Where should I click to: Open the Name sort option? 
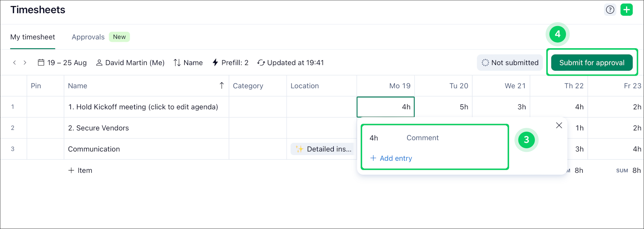tap(188, 63)
